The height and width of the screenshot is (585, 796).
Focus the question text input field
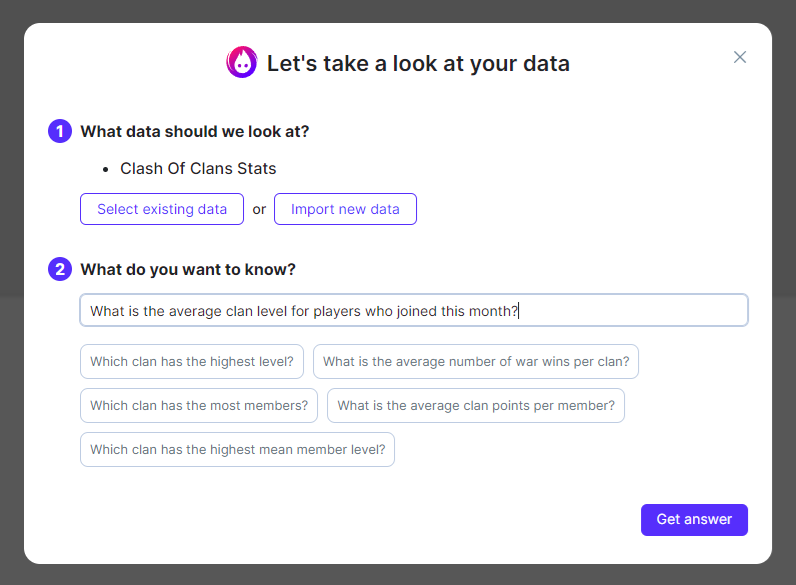click(x=413, y=310)
